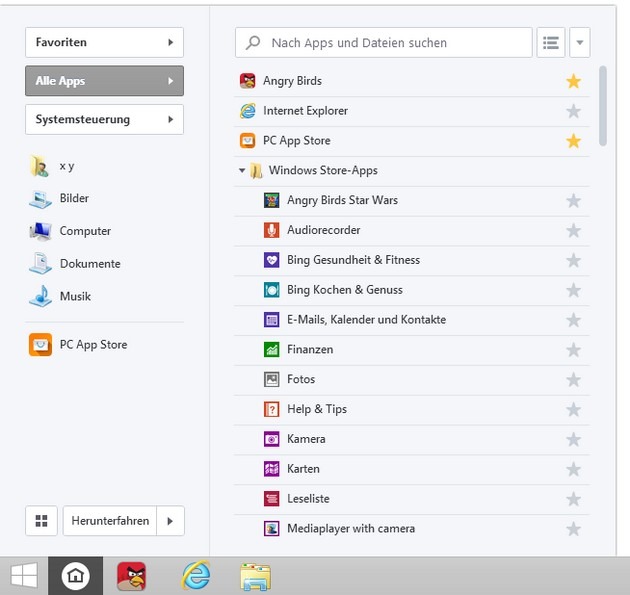Open the Kamera app icon
The width and height of the screenshot is (630, 595).
[272, 439]
